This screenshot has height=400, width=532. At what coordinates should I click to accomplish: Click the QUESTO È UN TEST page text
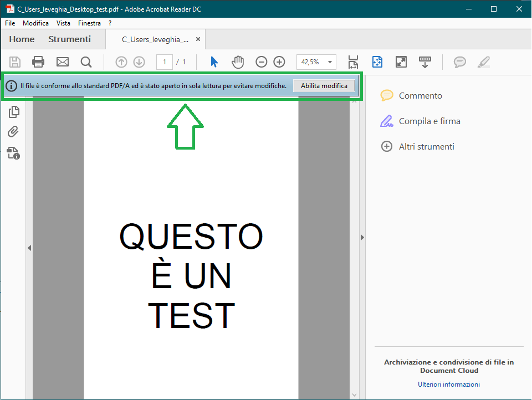pos(191,276)
